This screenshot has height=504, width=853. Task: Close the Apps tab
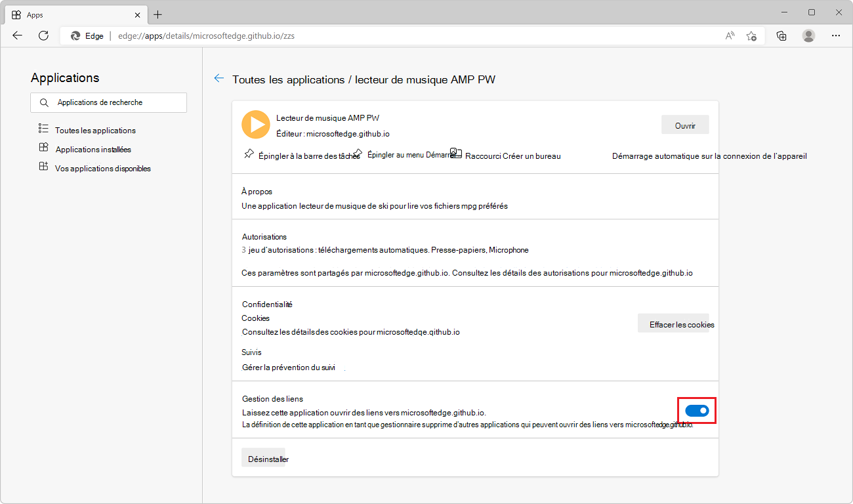click(x=138, y=14)
